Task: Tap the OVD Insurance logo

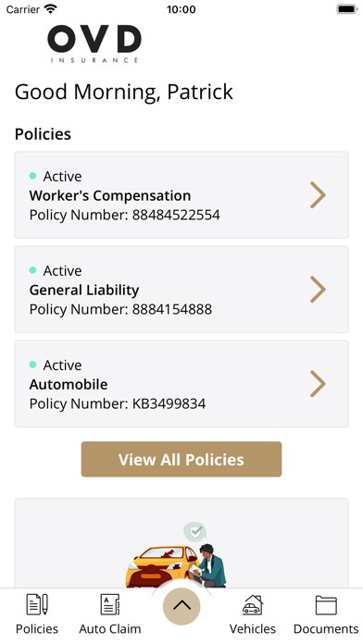Action: click(x=94, y=43)
